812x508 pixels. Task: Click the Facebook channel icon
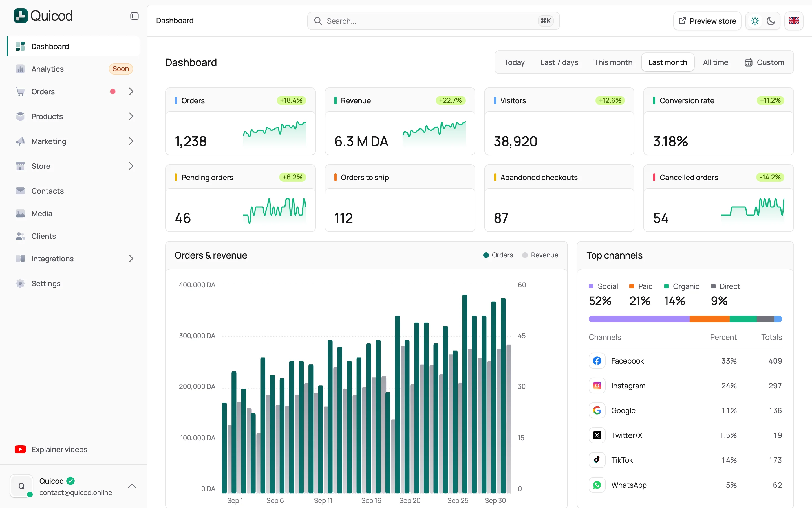pos(597,360)
